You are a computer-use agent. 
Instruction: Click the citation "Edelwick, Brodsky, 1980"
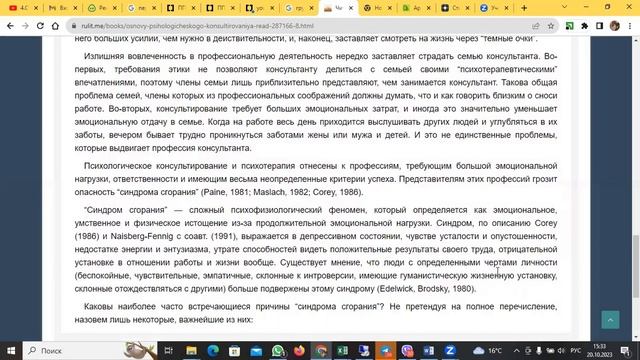tap(426, 289)
